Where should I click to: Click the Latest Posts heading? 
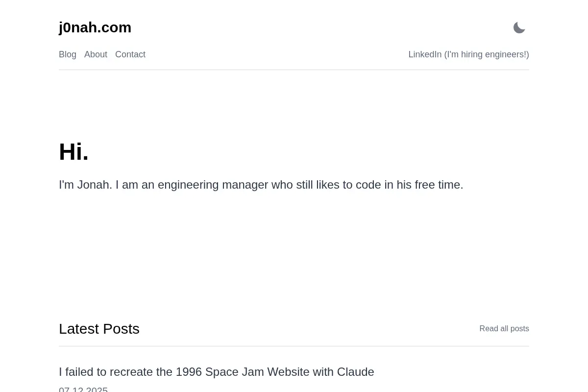(x=99, y=329)
